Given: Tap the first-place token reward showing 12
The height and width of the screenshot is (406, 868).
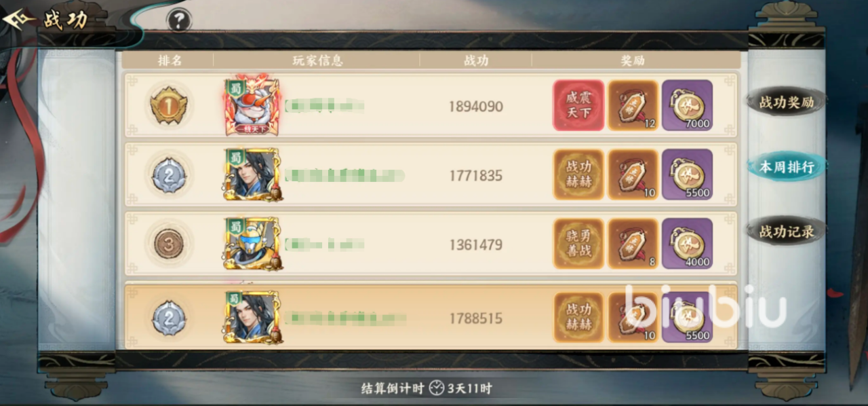Looking at the screenshot, I should coord(633,105).
